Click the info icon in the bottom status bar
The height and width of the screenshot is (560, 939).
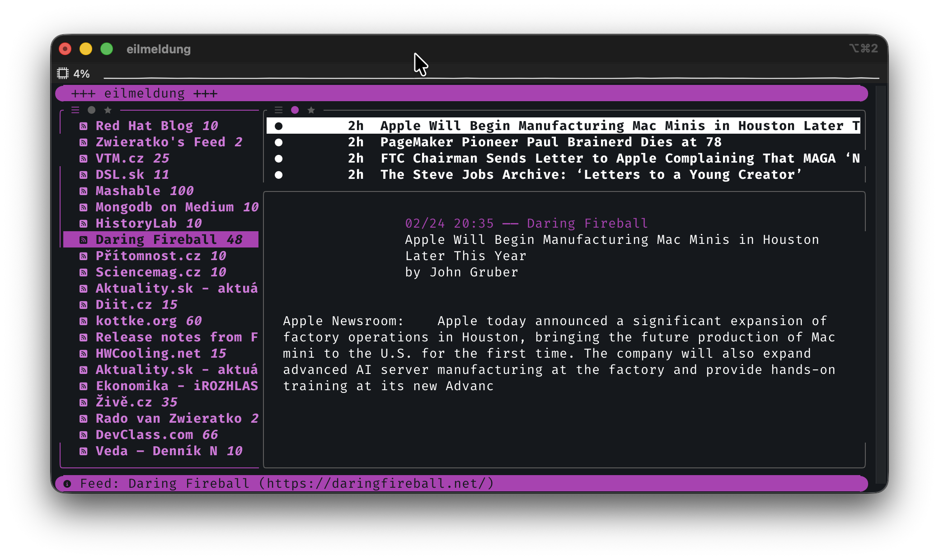[x=67, y=484]
